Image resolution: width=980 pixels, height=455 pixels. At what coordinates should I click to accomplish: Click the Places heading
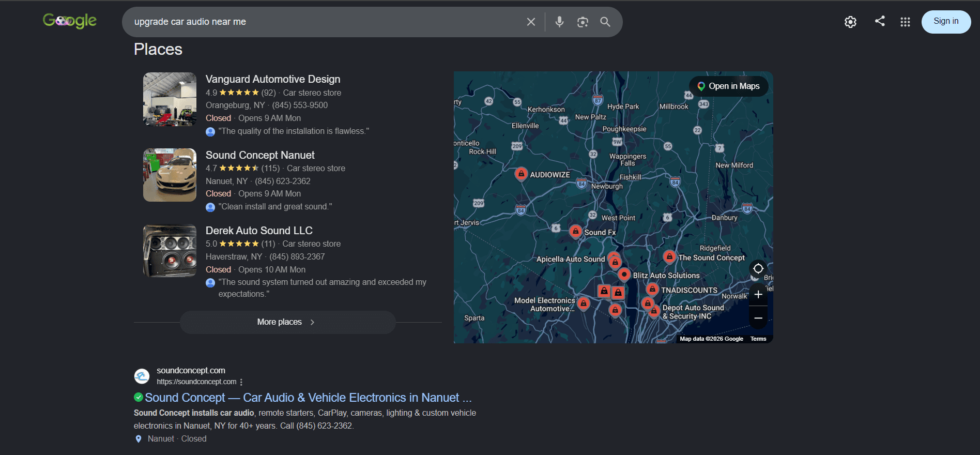pyautogui.click(x=158, y=49)
